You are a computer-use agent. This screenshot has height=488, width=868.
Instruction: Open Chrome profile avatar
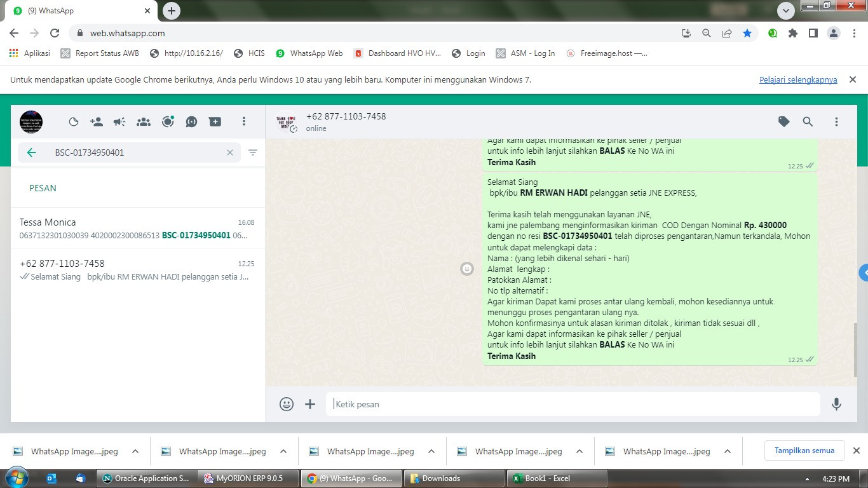(834, 33)
